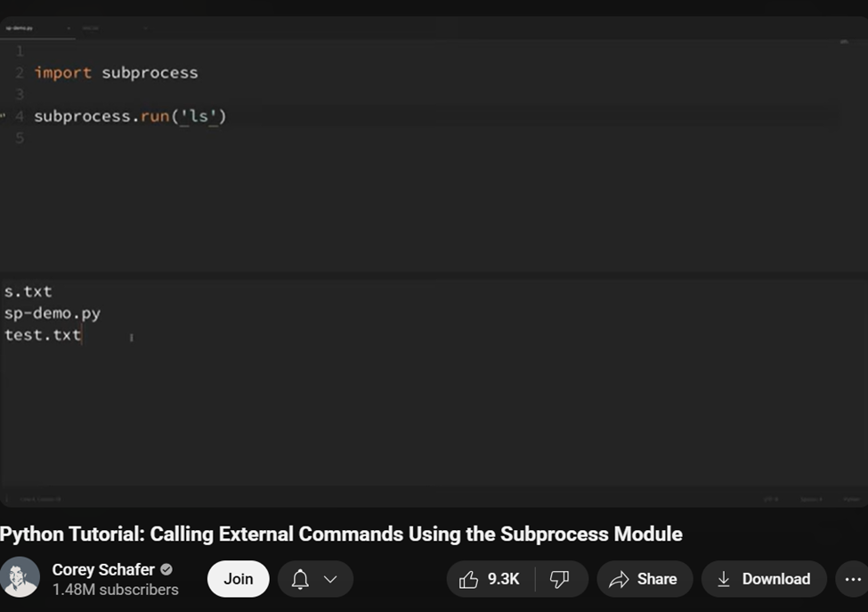
Task: Click the 1.48M subscribers text
Action: (115, 590)
